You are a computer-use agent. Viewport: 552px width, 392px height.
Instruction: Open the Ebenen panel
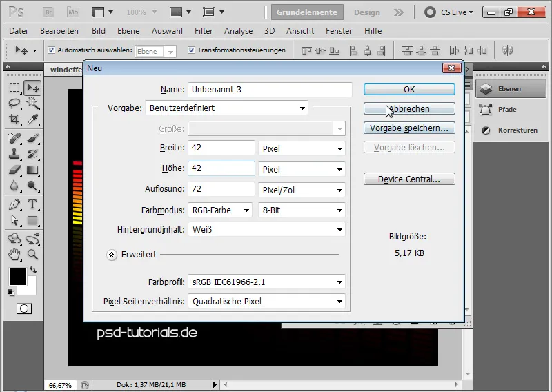(511, 89)
